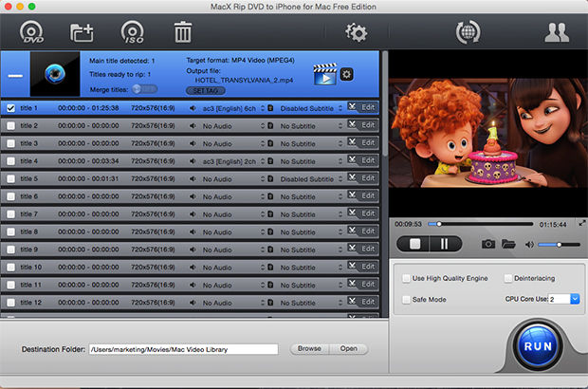Click scissors icon for title 1
Screen dimensions: 588x389
pyautogui.click(x=352, y=106)
